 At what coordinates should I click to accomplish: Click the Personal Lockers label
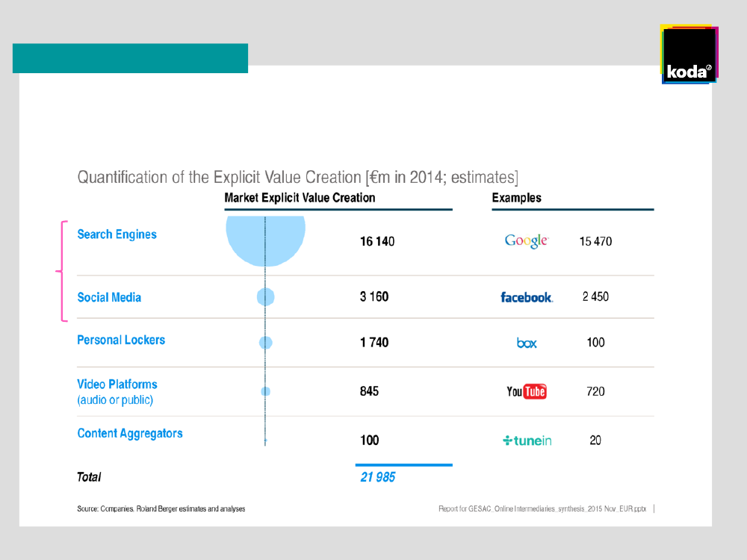coord(121,340)
